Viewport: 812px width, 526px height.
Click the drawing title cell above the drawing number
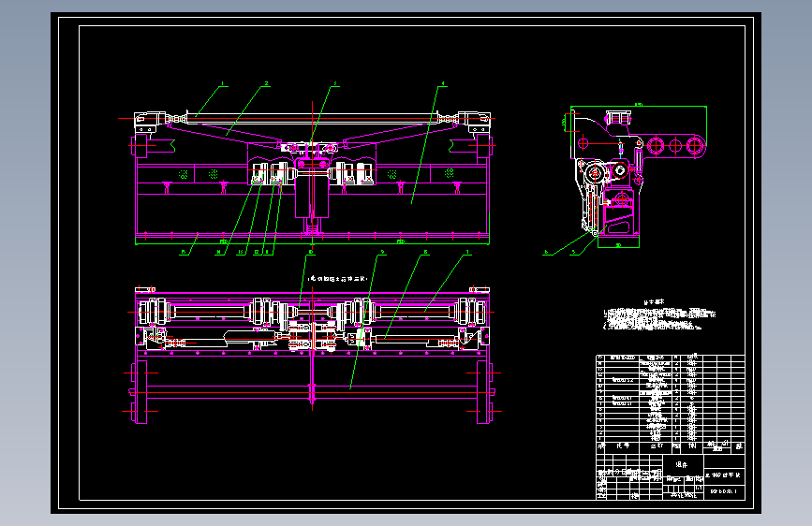point(724,475)
